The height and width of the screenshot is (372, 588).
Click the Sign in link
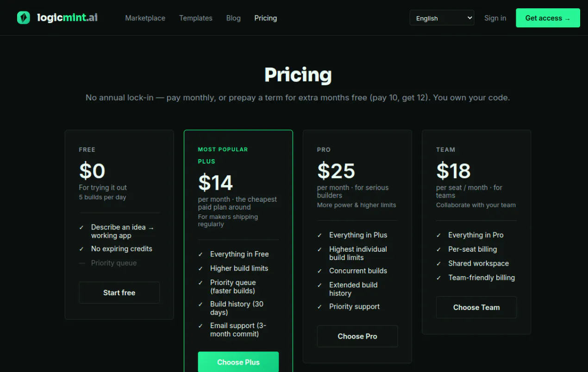[x=495, y=18]
